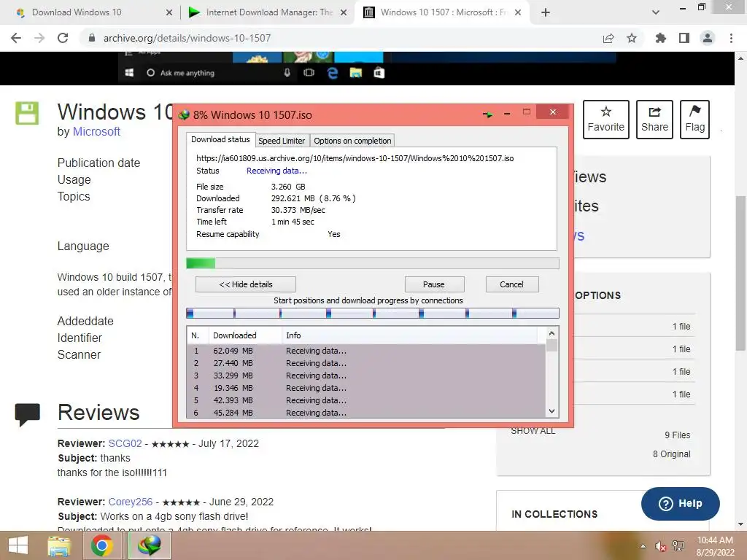Click the green download progress bar
The image size is (747, 560).
pyautogui.click(x=373, y=263)
